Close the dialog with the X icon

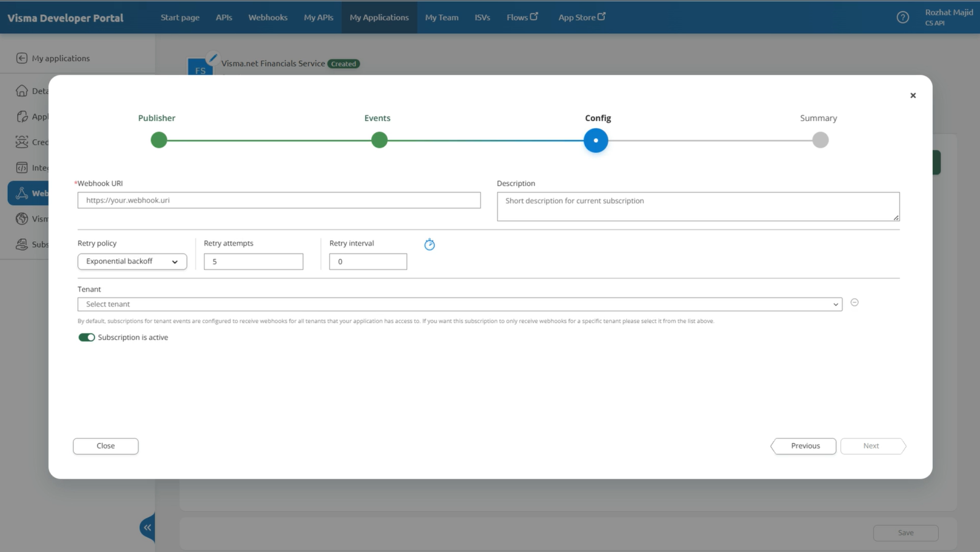tap(912, 96)
